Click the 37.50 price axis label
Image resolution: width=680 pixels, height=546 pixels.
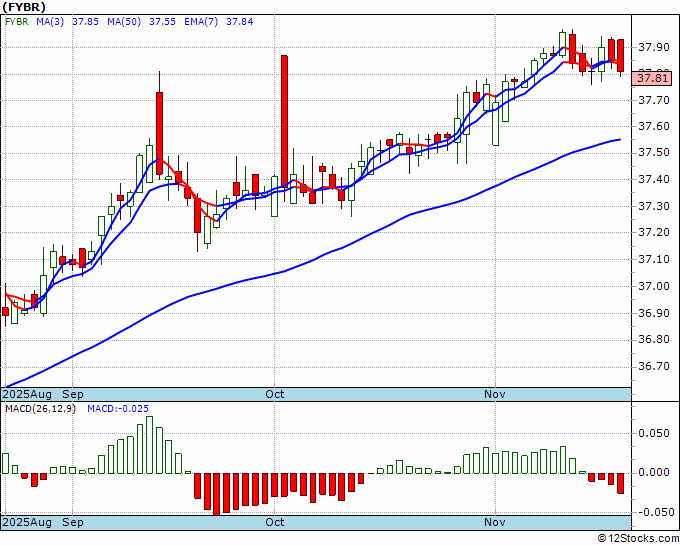tap(652, 153)
